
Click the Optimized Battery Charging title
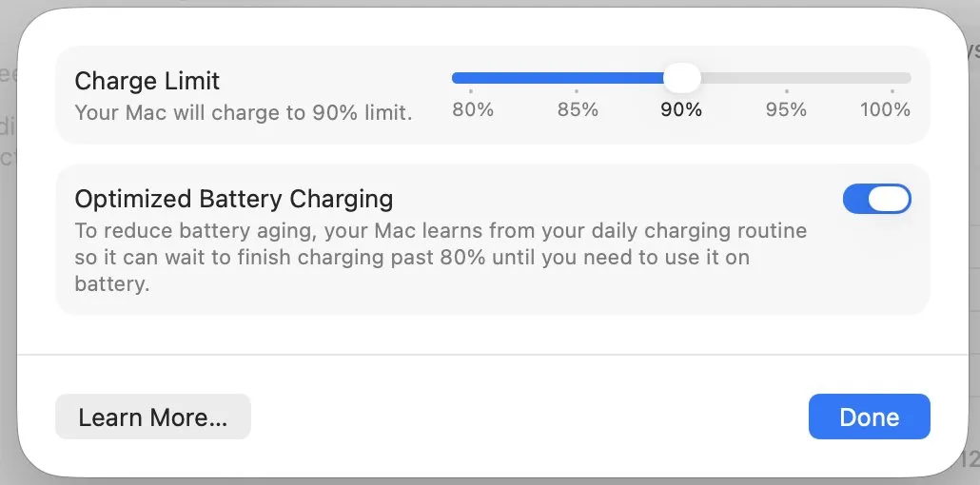[234, 199]
